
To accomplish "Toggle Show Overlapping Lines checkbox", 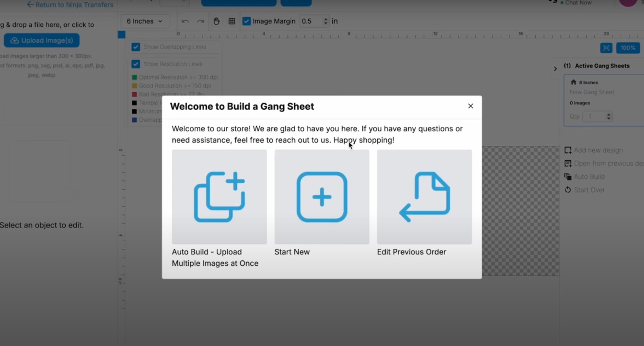I will coord(136,47).
